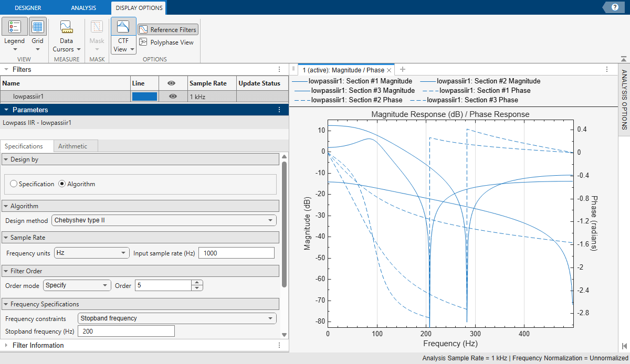This screenshot has height=364, width=630.
Task: Open the CTF View dropdown arrow
Action: click(132, 49)
